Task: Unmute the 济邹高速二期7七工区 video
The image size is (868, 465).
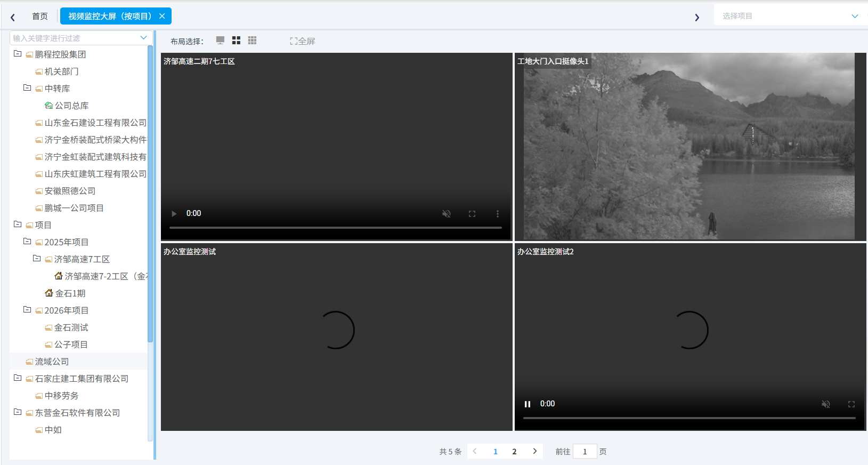Action: tap(447, 213)
